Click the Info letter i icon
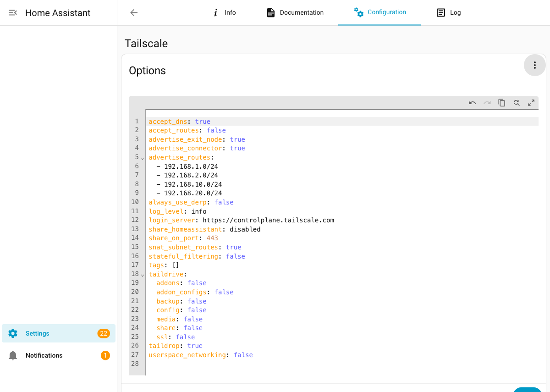The height and width of the screenshot is (392, 550). [x=215, y=13]
